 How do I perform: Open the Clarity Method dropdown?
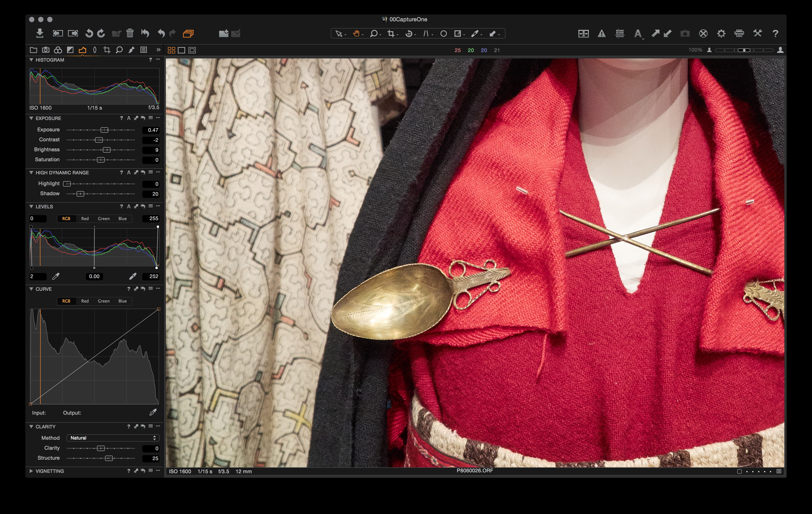(113, 438)
